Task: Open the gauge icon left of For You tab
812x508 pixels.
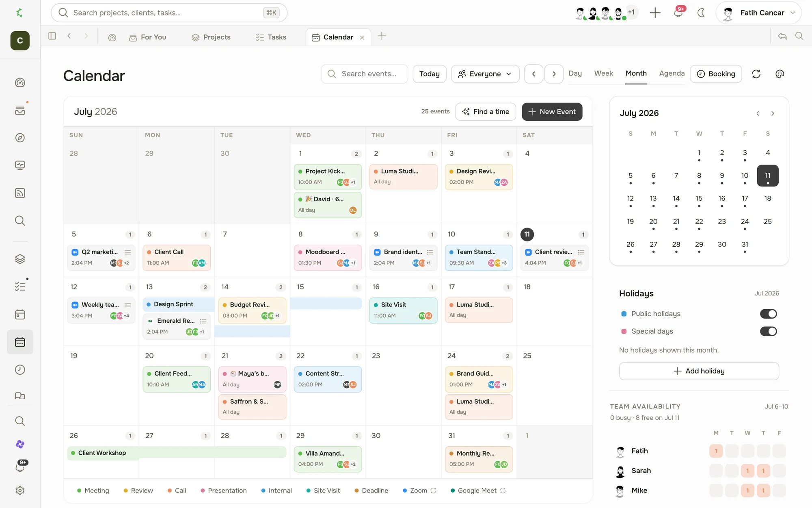Action: coord(112,37)
